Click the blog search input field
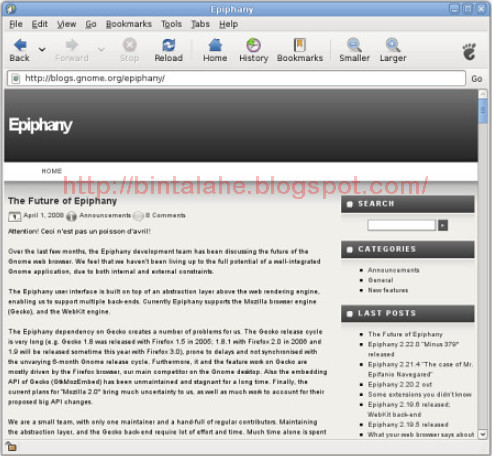Image resolution: width=492 pixels, height=456 pixels. (x=401, y=225)
